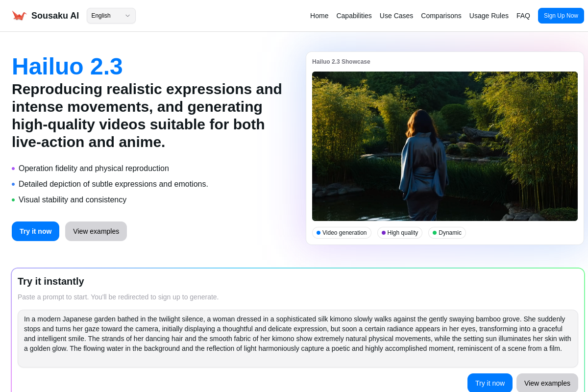Go to the Home nav item
The width and height of the screenshot is (588, 392).
click(319, 16)
